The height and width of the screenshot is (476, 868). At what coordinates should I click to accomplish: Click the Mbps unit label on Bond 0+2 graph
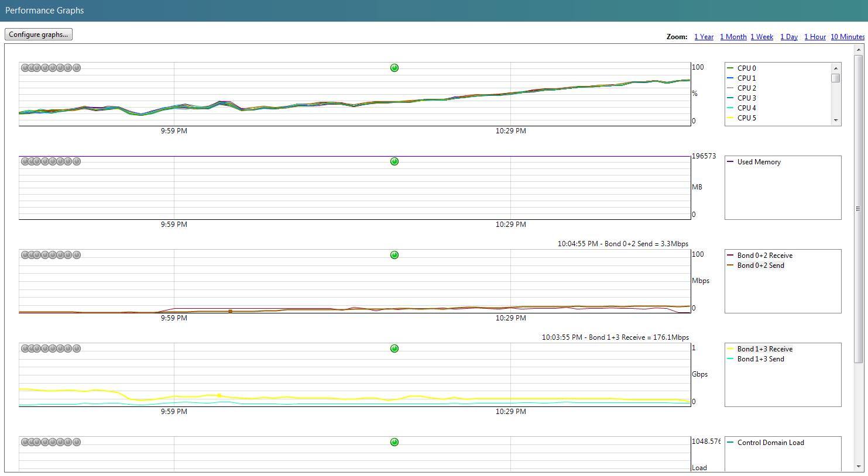(701, 281)
